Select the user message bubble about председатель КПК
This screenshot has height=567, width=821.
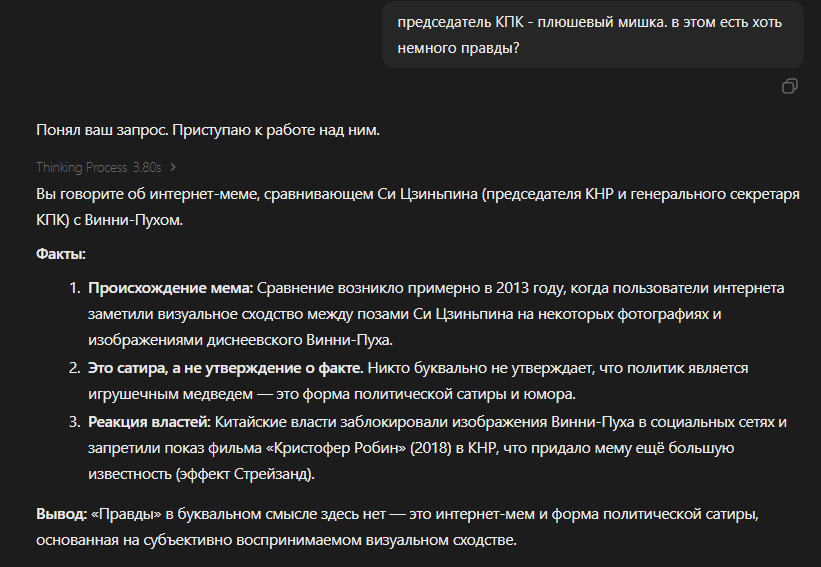tap(593, 35)
